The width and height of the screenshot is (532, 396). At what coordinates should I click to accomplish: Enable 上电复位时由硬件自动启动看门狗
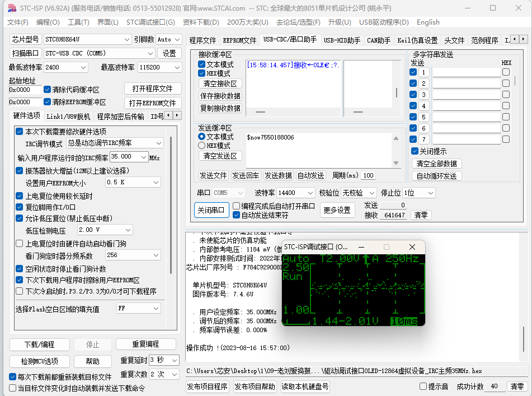pyautogui.click(x=20, y=244)
